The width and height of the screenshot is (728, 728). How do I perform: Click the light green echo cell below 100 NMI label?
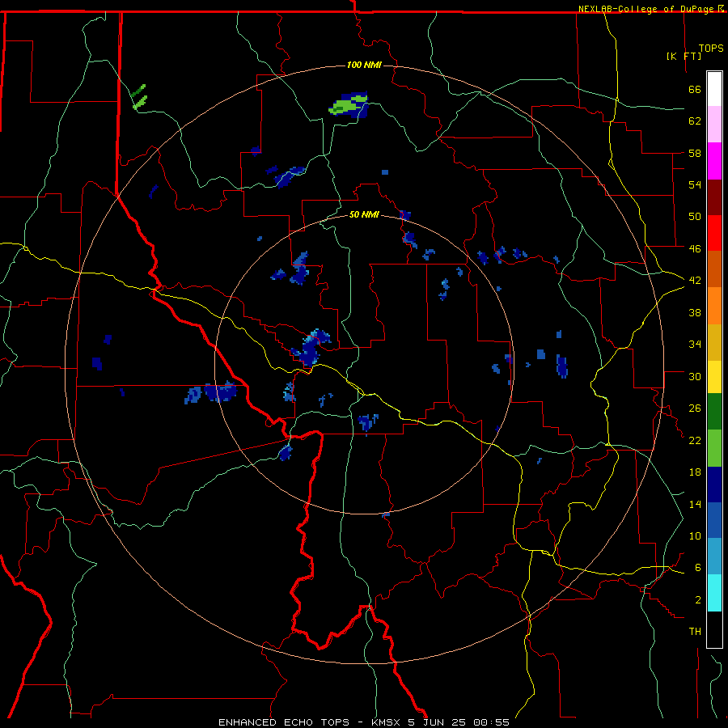[345, 106]
